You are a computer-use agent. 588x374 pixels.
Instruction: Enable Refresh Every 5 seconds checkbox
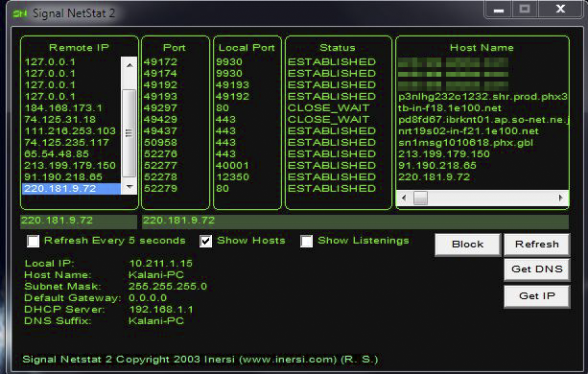tap(33, 241)
